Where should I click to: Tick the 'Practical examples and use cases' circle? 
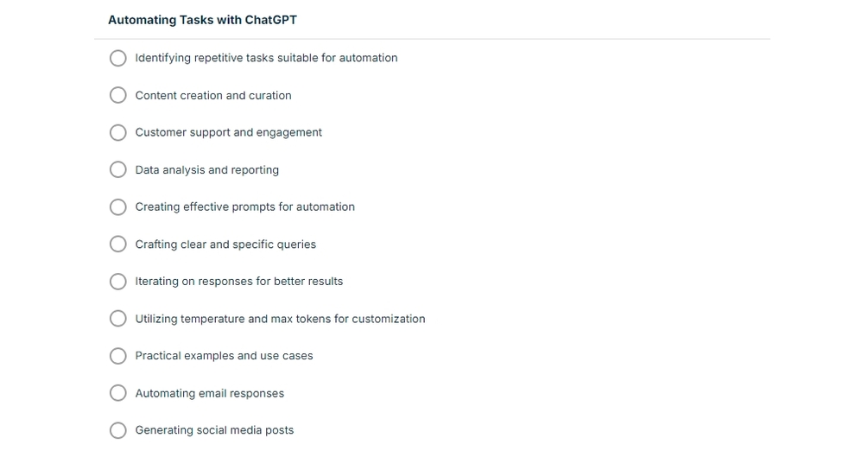click(x=118, y=356)
